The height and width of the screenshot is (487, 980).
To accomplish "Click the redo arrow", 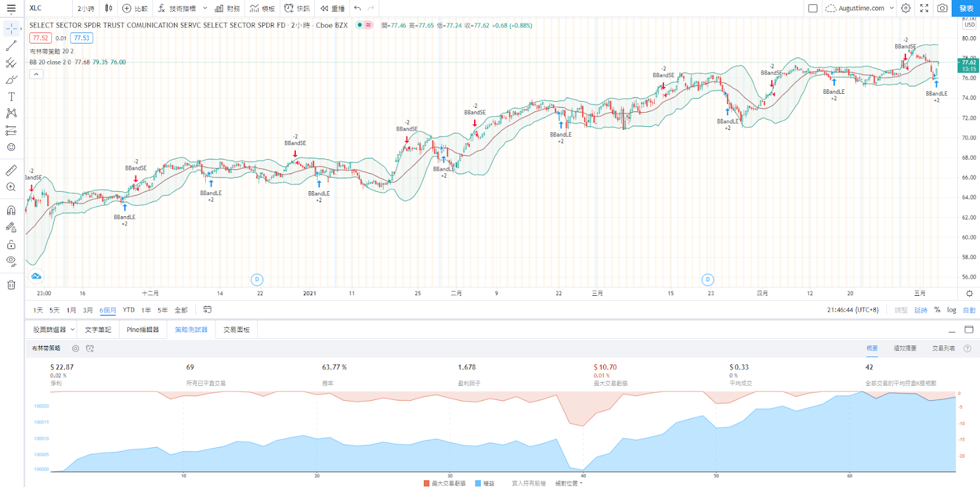I will click(371, 8).
